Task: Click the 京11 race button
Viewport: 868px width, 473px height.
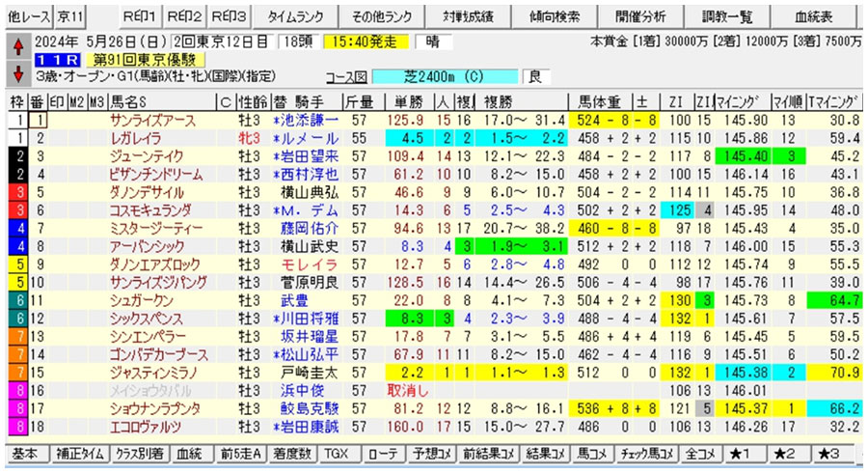Action: (x=69, y=16)
